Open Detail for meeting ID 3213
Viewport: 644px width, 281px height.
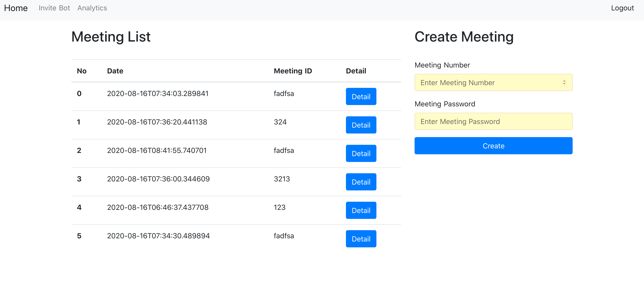point(361,182)
